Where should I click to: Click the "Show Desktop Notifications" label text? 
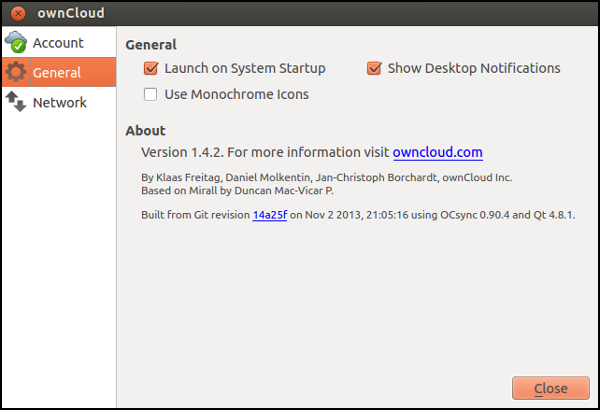point(473,69)
